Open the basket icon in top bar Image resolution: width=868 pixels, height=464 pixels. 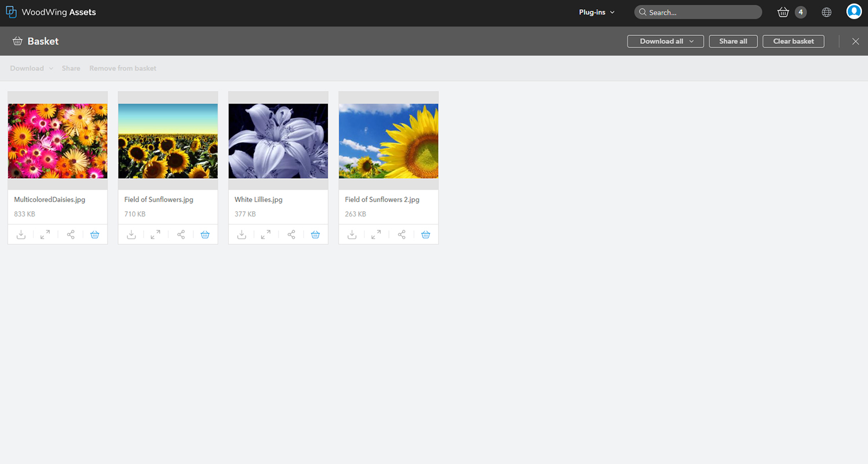click(x=783, y=12)
